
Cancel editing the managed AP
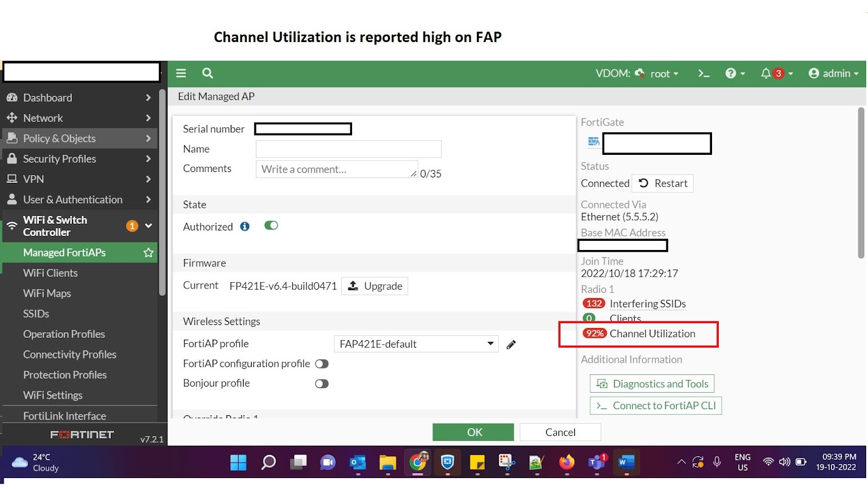pos(560,432)
